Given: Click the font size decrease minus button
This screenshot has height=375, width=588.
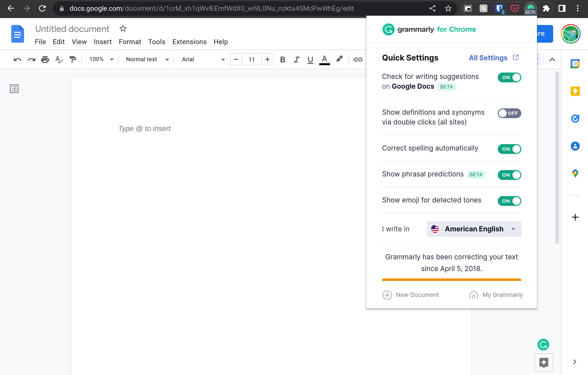Looking at the screenshot, I should pos(236,59).
